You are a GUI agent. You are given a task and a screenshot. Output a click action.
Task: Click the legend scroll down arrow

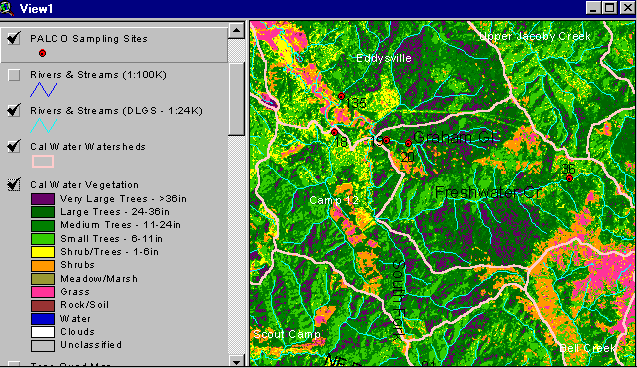tap(236, 360)
